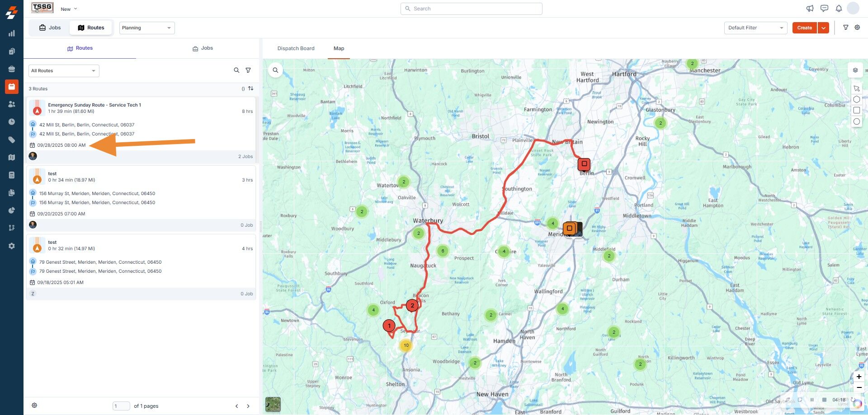The image size is (868, 415).
Task: Search routes with the magnifier icon in list panel
Action: 236,70
